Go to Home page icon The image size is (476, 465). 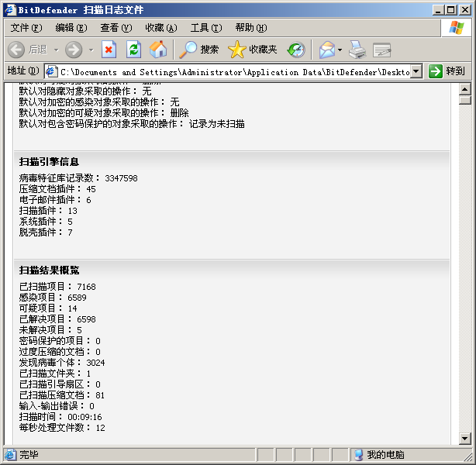158,50
